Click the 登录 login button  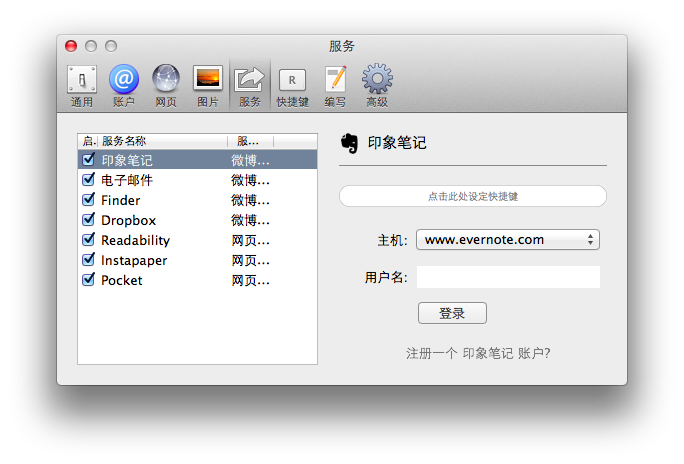[452, 313]
